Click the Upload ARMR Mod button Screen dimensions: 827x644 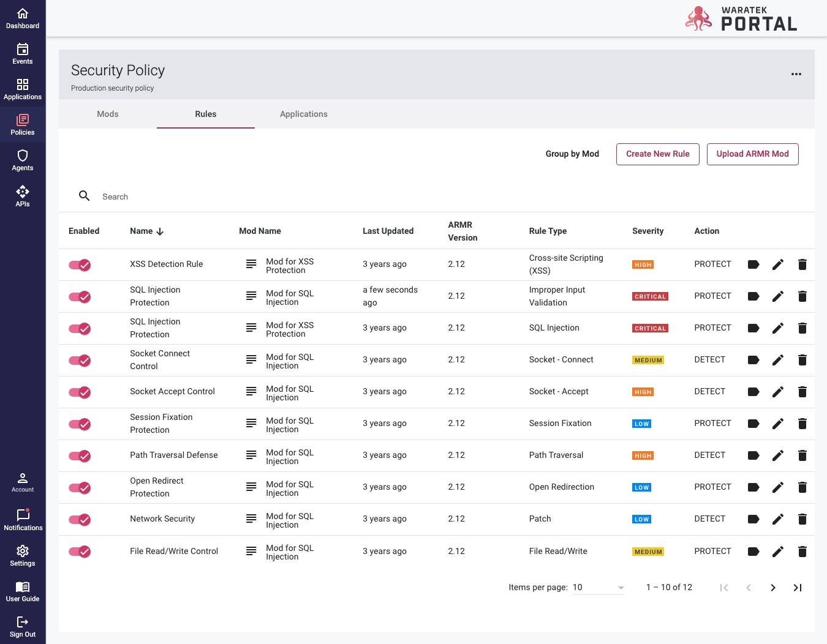click(x=752, y=154)
